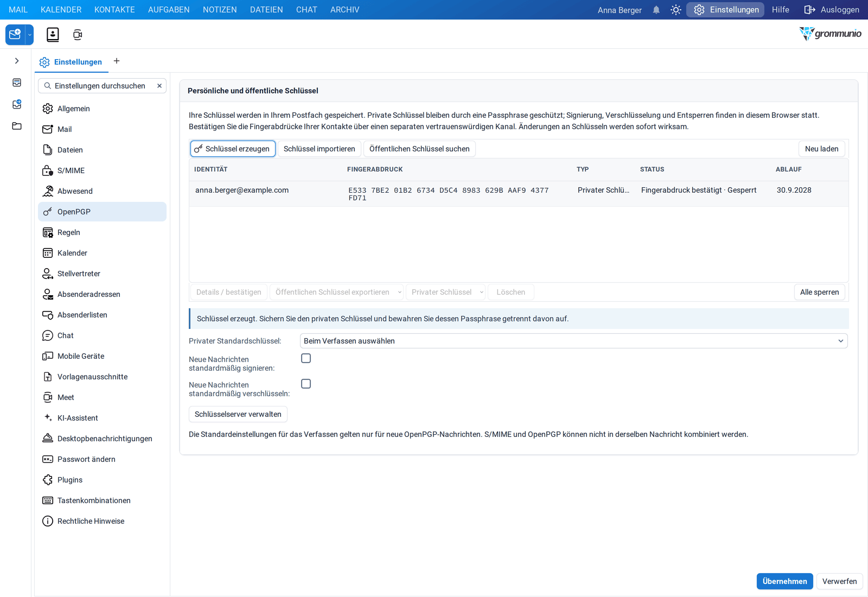Image resolution: width=868 pixels, height=597 pixels.
Task: Clear the settings search with X icon
Action: click(159, 86)
